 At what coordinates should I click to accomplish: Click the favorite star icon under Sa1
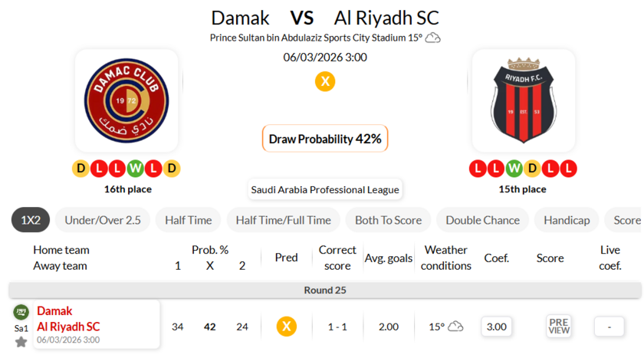click(x=21, y=342)
